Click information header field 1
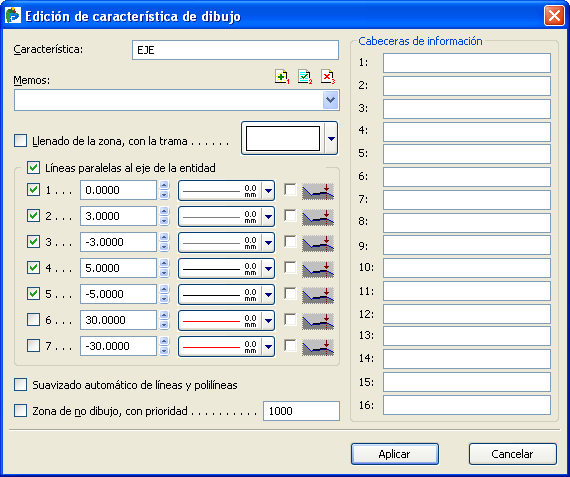Image resolution: width=570 pixels, height=477 pixels. (x=467, y=63)
